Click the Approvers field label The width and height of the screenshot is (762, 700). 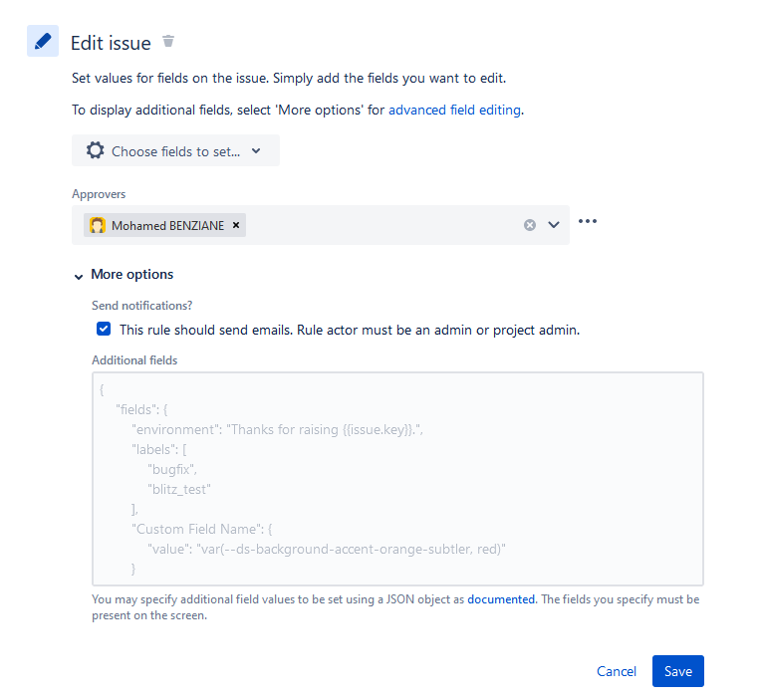tap(99, 194)
